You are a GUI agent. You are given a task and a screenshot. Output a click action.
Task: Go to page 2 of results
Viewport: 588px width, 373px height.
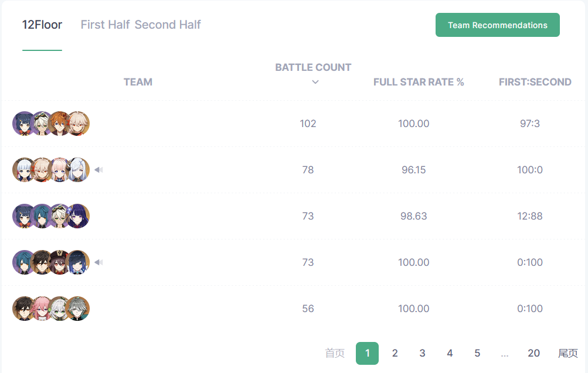[395, 353]
